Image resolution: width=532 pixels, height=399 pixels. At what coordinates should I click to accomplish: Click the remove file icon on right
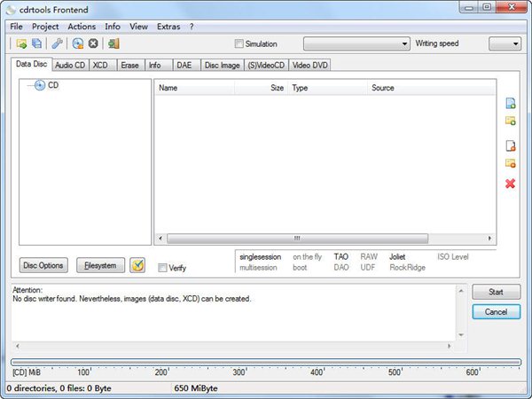coord(511,146)
